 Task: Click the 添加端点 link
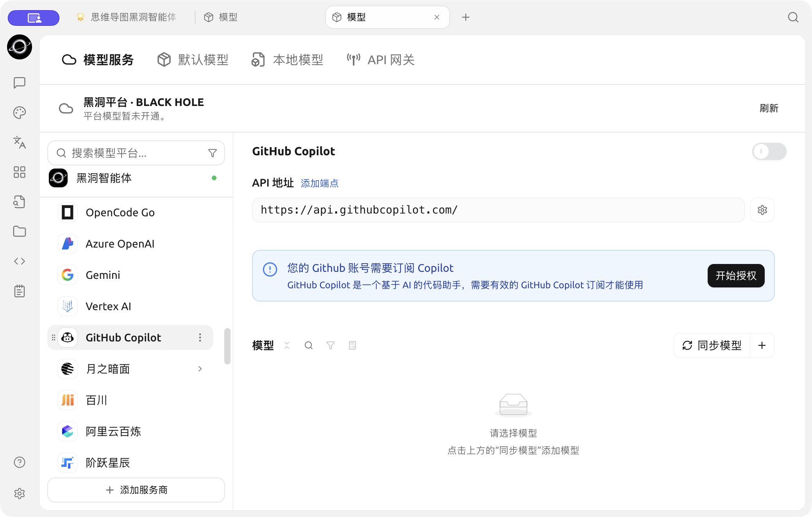click(x=320, y=183)
